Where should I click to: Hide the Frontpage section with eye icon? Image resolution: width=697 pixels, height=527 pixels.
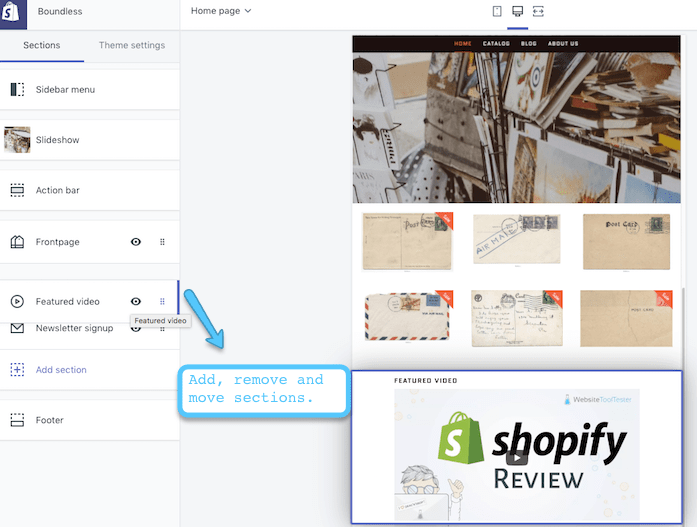click(136, 242)
